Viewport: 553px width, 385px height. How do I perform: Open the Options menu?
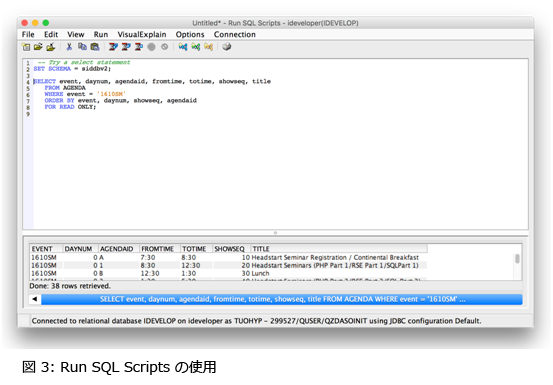click(x=190, y=34)
